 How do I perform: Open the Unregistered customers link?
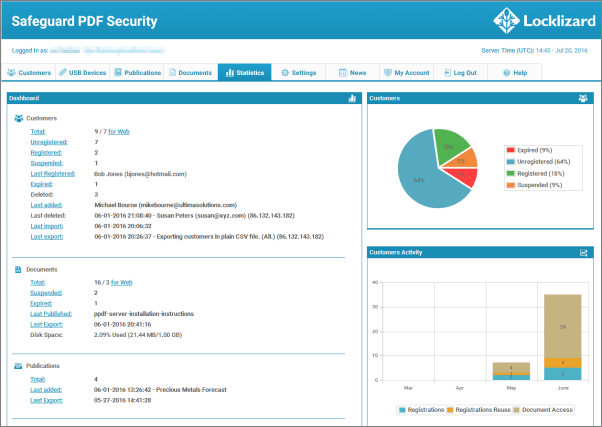tap(49, 142)
